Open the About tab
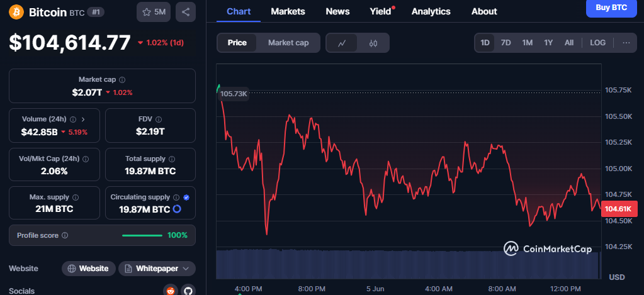Image resolution: width=644 pixels, height=295 pixels. (x=484, y=11)
